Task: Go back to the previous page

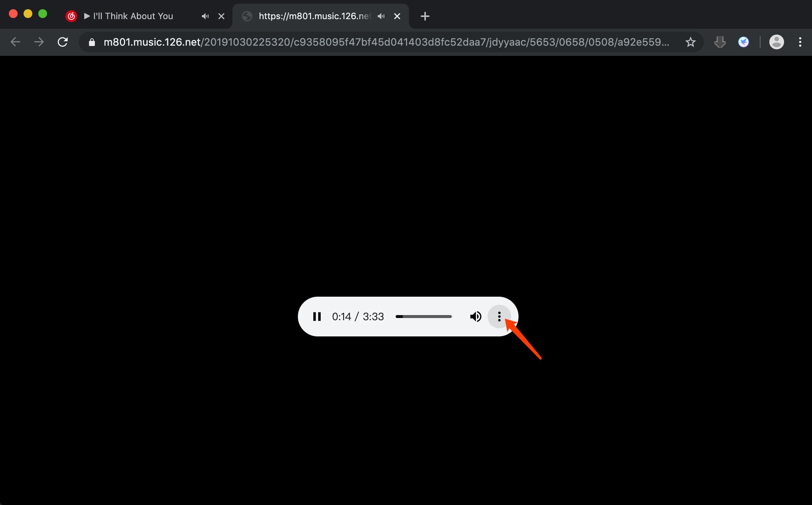Action: (15, 42)
